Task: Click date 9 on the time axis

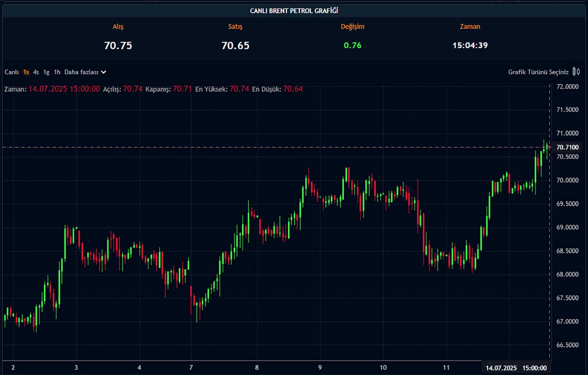Action: pyautogui.click(x=320, y=368)
